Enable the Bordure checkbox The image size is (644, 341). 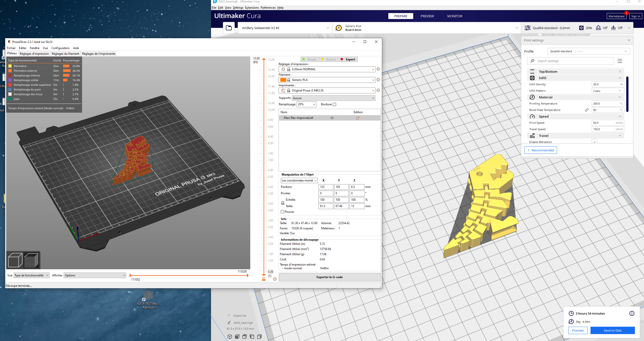click(x=335, y=105)
